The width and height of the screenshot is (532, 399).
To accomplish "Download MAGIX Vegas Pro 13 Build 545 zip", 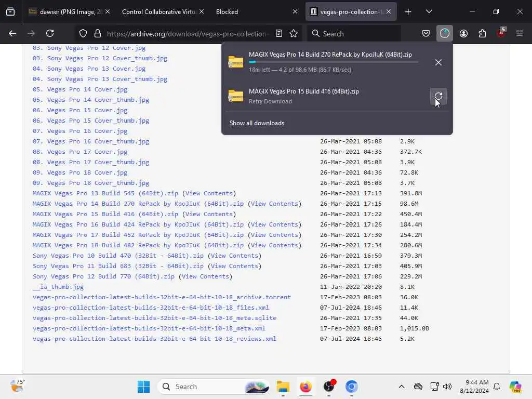I will (x=105, y=193).
